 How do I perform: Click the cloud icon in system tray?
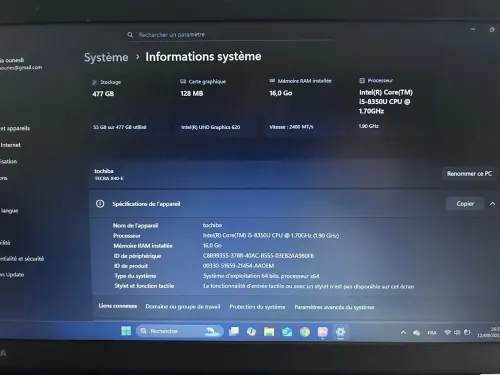click(416, 333)
